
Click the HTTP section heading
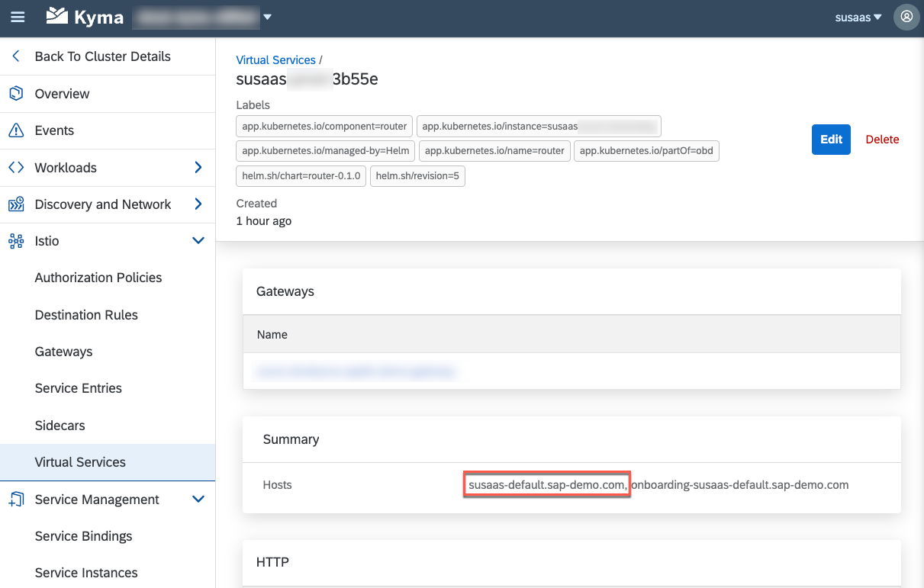pyautogui.click(x=272, y=563)
